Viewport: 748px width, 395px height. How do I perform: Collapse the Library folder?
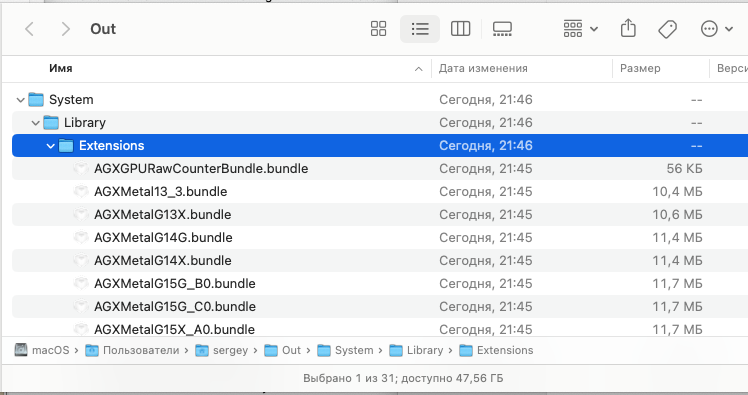[x=35, y=123]
